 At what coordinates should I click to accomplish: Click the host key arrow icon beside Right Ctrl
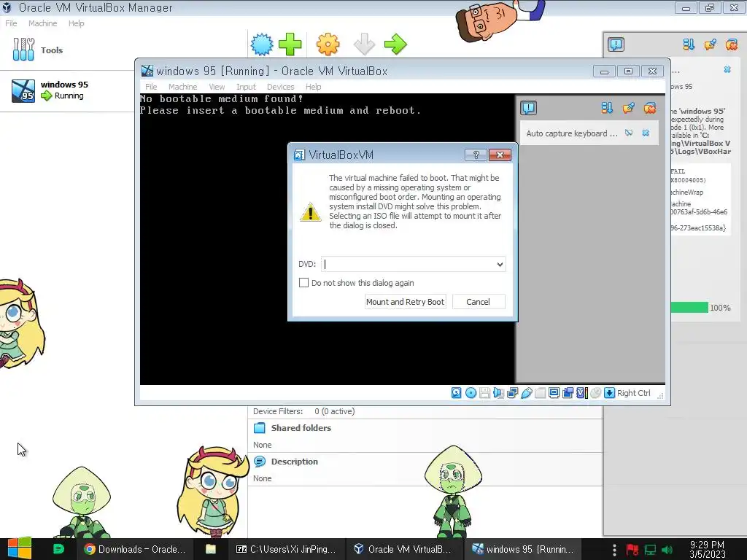tap(609, 393)
